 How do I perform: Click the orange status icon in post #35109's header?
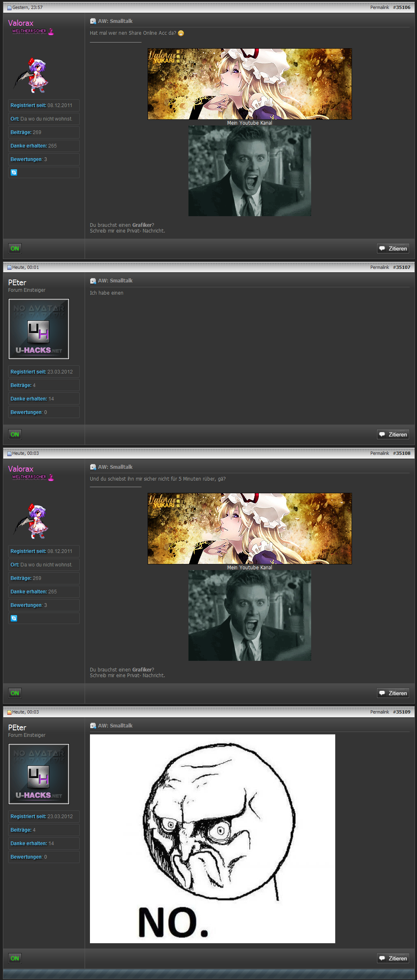tap(9, 712)
